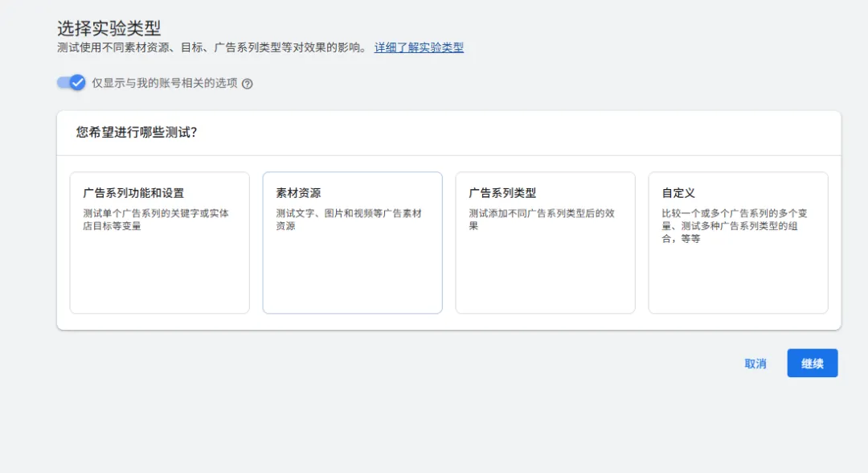
Task: Toggle 仅显示与我的账号相关的选项 switch
Action: (71, 83)
